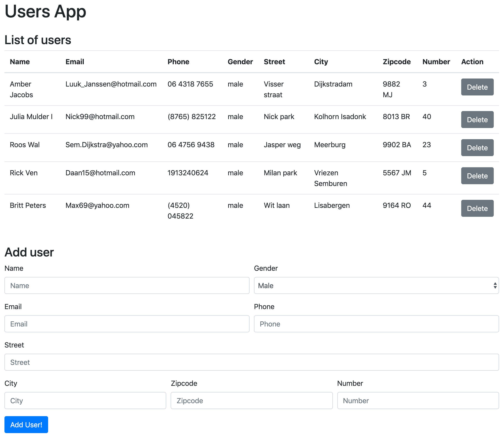Select the Phone input field
The width and height of the screenshot is (504, 438).
pos(376,324)
